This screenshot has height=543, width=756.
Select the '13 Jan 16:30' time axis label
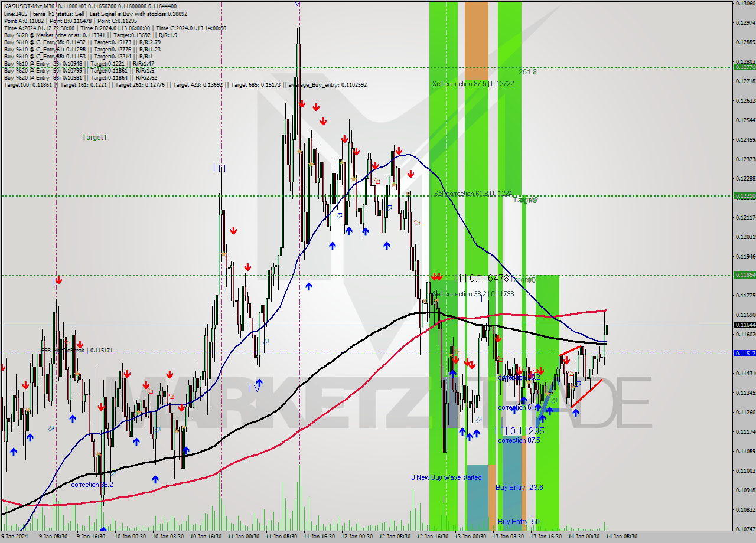click(547, 537)
